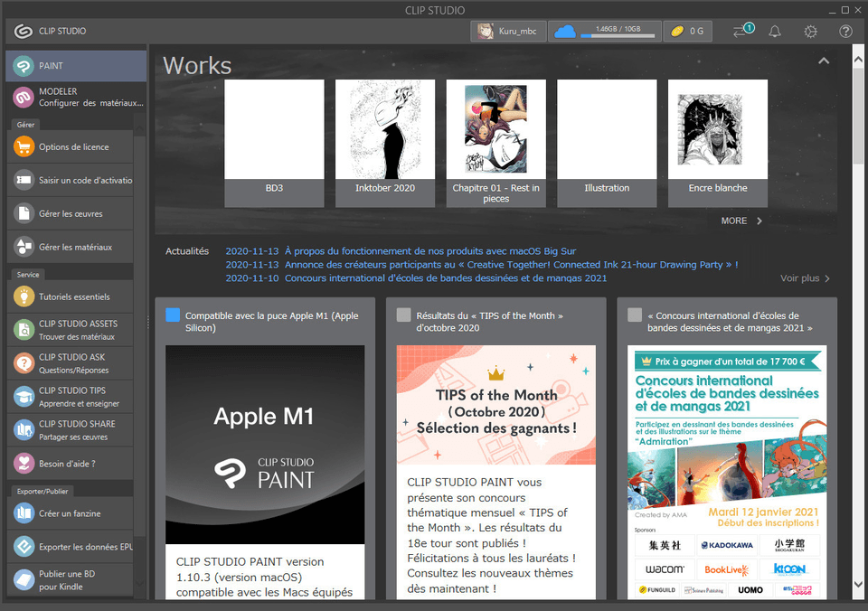Open the cloud storage icon
The width and height of the screenshot is (868, 611).
pos(564,31)
